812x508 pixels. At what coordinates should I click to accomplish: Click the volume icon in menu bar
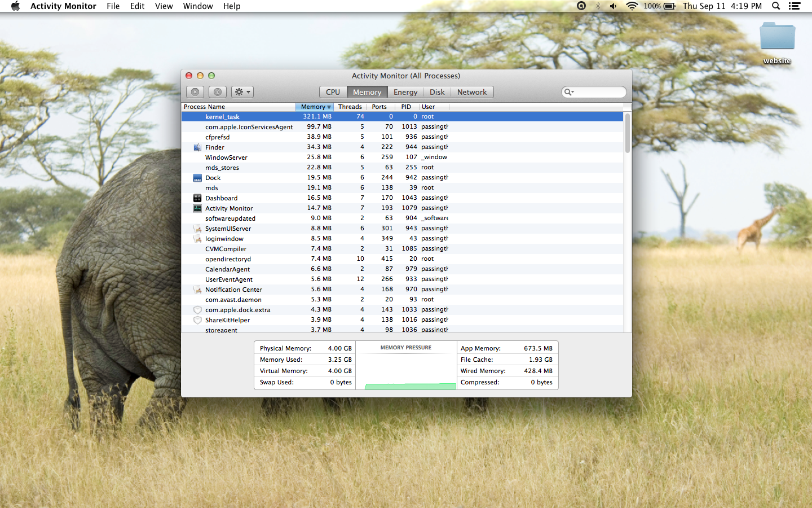coord(614,6)
